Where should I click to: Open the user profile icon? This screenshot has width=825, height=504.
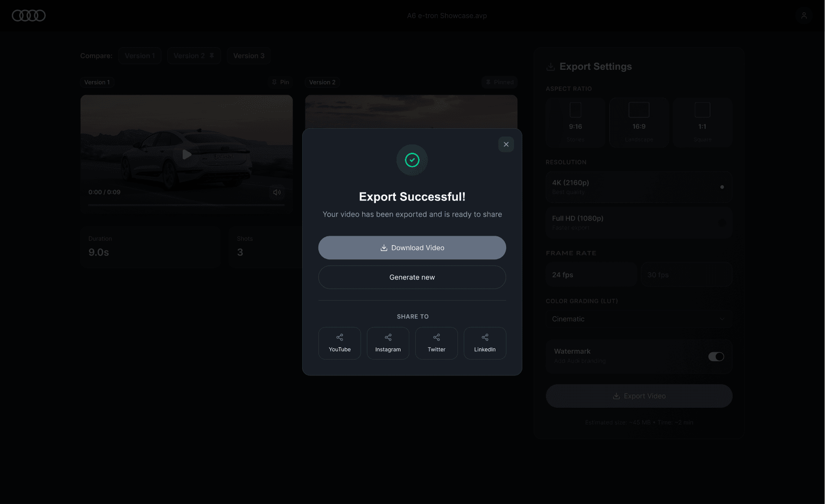pos(804,16)
